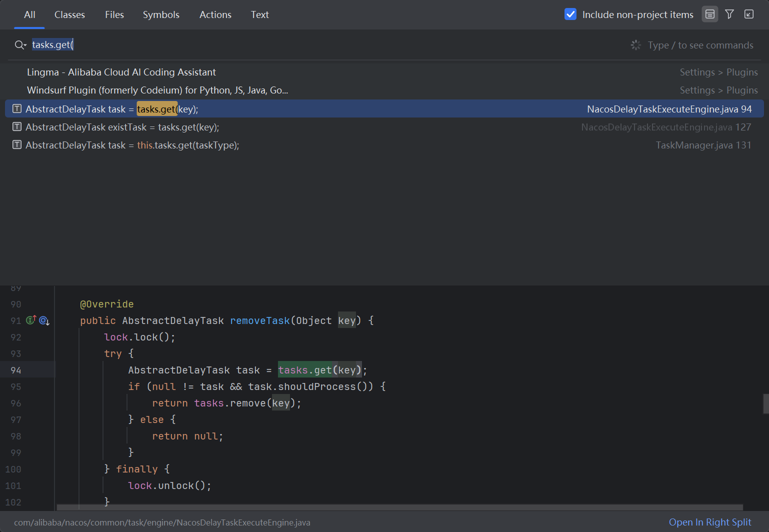Click the text icon beside existTask result

point(17,127)
